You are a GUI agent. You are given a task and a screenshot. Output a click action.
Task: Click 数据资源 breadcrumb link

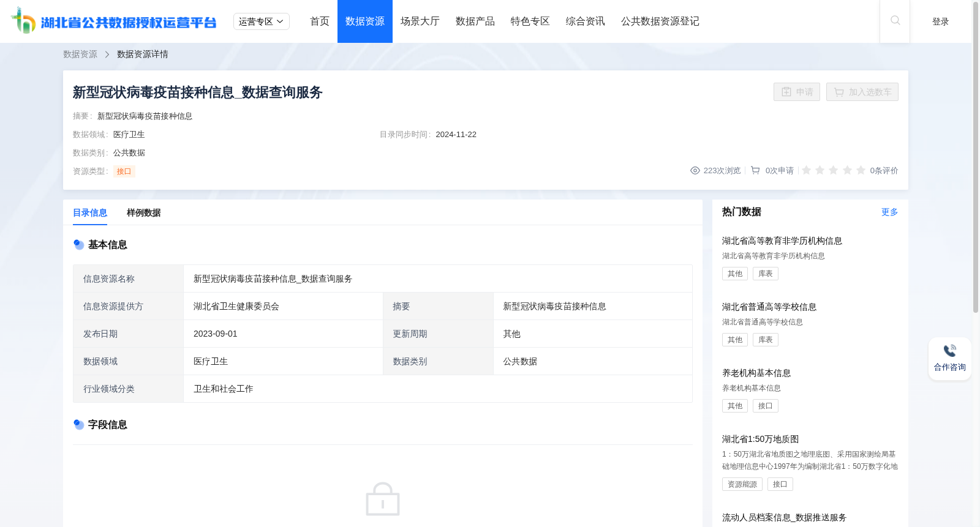pyautogui.click(x=80, y=54)
